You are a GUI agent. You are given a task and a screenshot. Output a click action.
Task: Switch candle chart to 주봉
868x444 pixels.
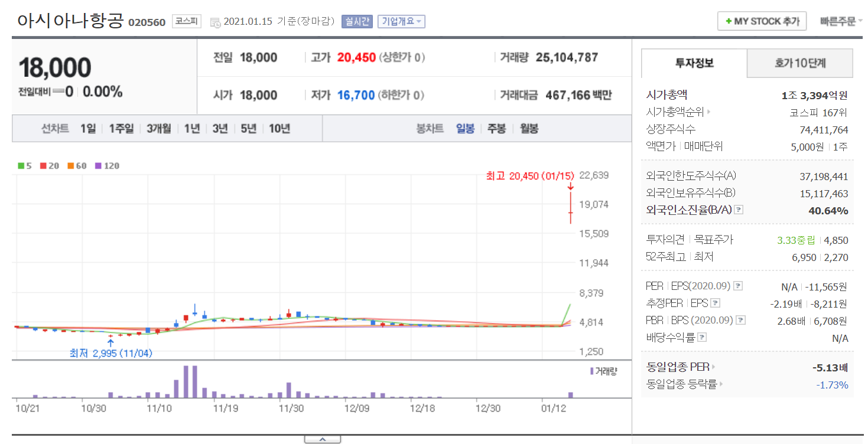coord(496,129)
